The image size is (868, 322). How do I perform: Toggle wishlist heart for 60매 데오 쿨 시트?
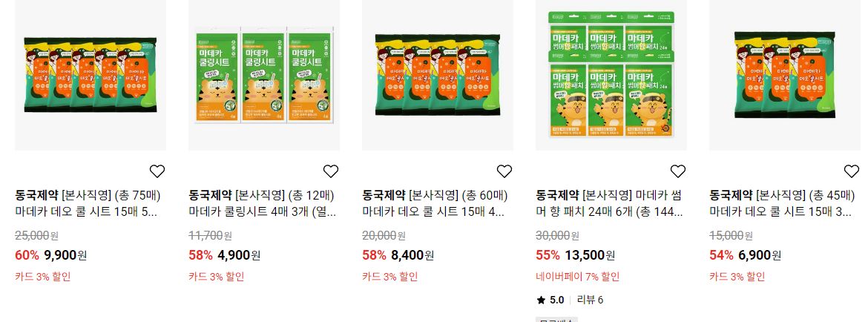point(504,171)
